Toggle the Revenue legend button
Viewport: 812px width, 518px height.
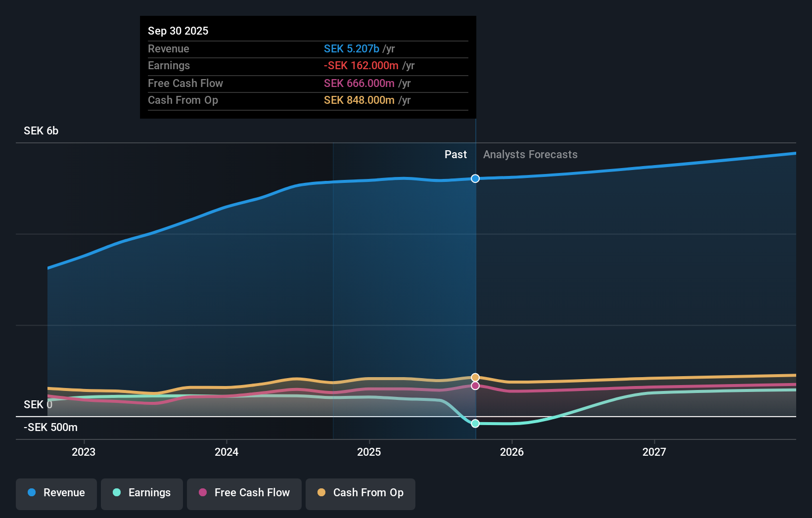[56, 494]
